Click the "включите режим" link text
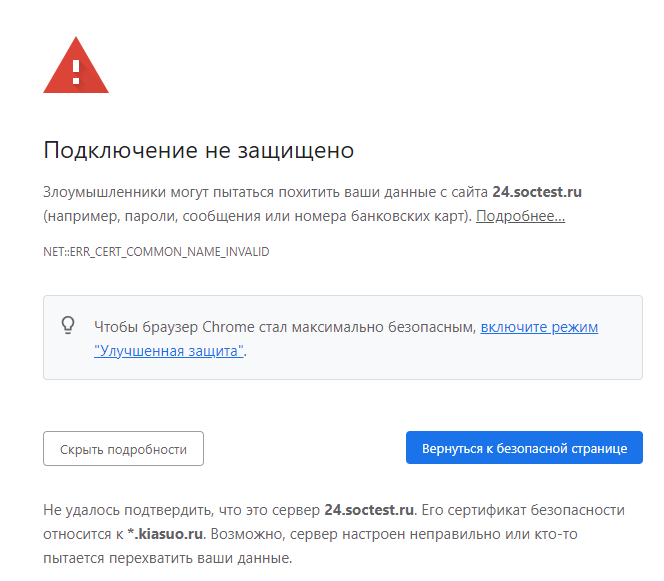Viewport: 664px width, 581px height. point(539,327)
